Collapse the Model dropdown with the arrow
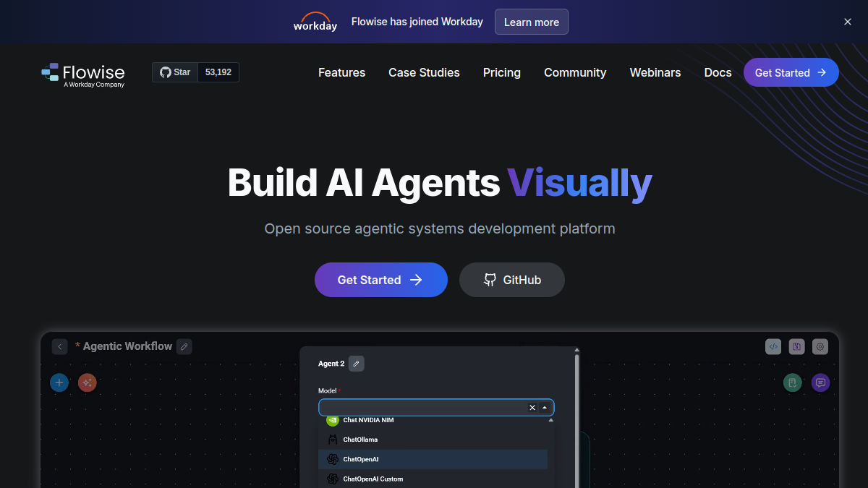Viewport: 868px width, 488px height. pyautogui.click(x=545, y=408)
